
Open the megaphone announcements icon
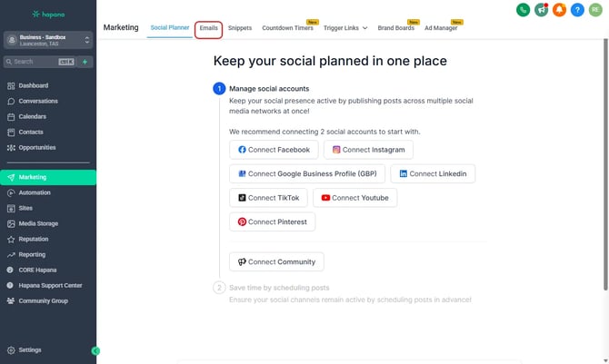coord(542,10)
